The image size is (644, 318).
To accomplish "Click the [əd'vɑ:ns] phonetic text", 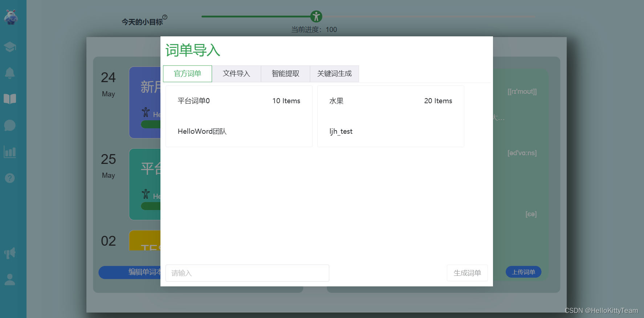I will click(522, 153).
